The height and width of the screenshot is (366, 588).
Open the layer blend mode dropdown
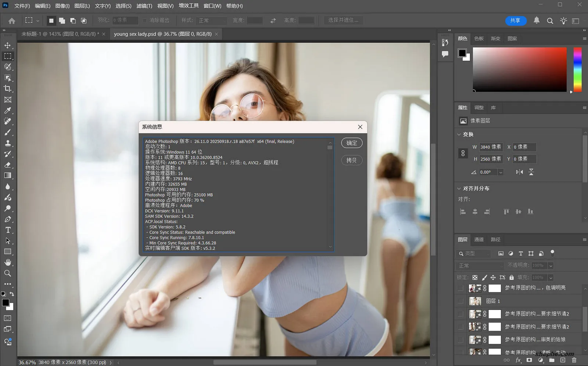(480, 266)
